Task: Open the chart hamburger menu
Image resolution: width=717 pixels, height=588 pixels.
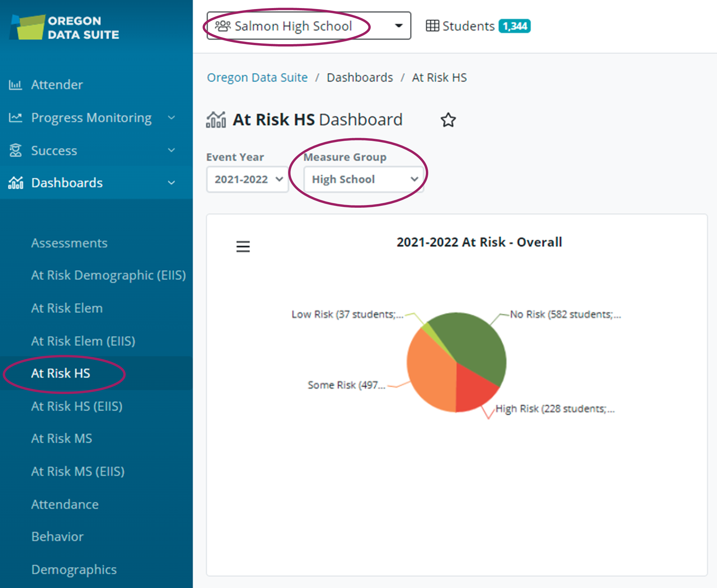Action: pyautogui.click(x=243, y=247)
